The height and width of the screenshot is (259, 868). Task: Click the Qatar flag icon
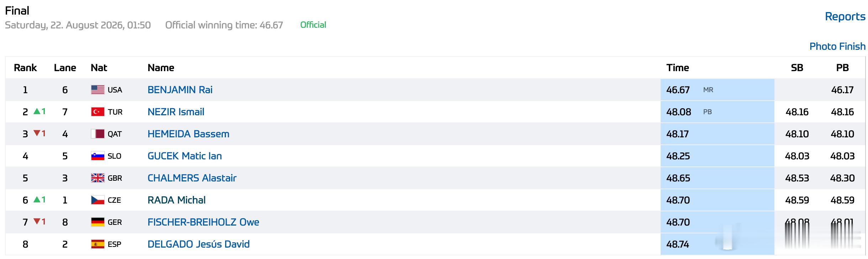pos(97,134)
